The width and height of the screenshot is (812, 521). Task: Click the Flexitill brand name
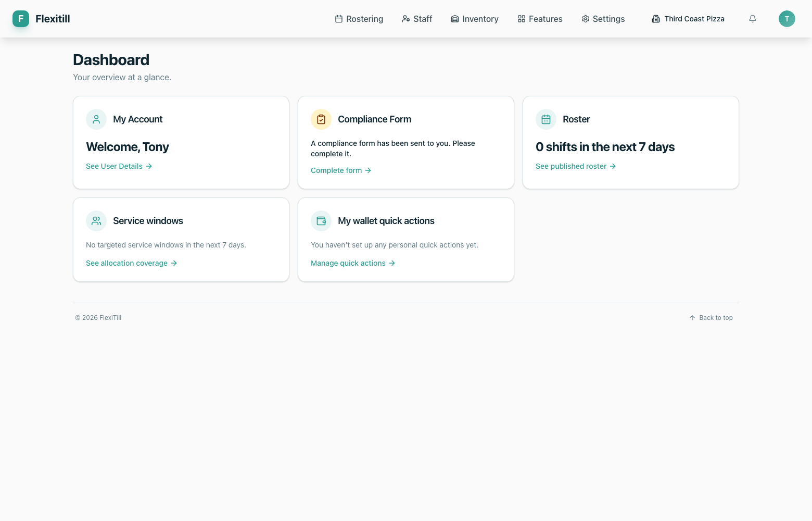pyautogui.click(x=53, y=19)
